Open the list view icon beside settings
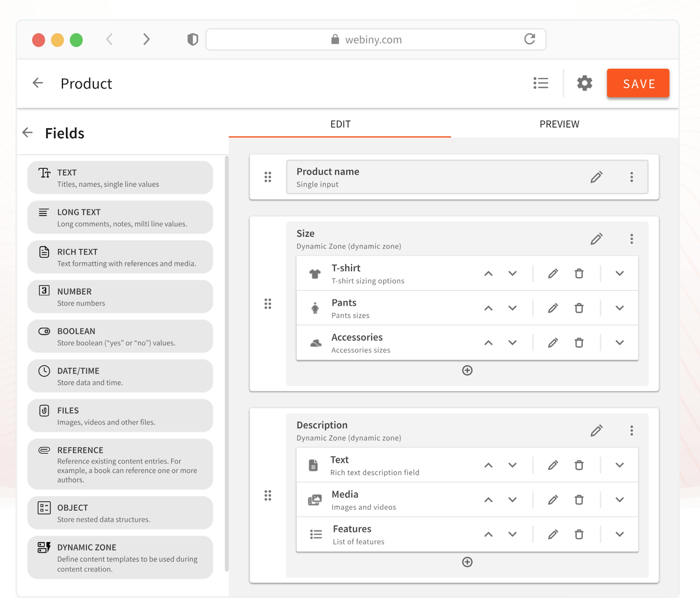700x614 pixels. 541,83
